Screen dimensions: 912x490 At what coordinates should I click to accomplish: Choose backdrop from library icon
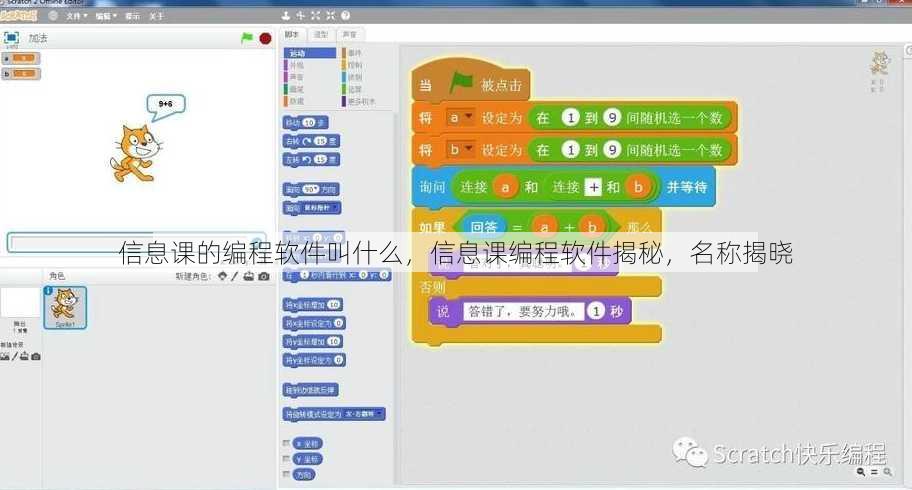(5, 356)
